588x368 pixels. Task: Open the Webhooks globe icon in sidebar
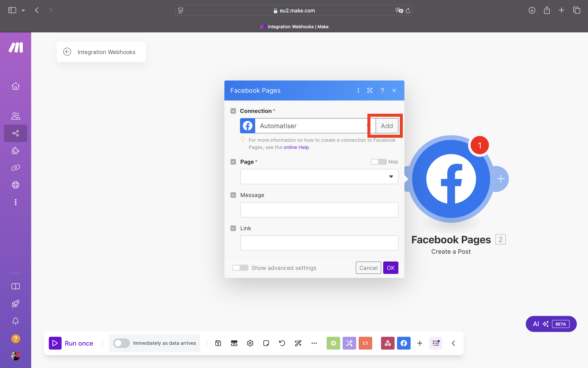16,185
